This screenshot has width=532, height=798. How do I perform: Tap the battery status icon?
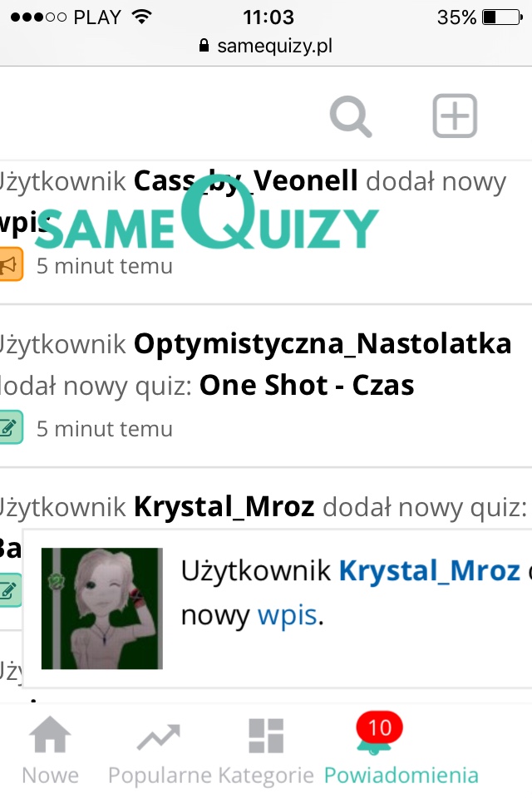tap(502, 17)
